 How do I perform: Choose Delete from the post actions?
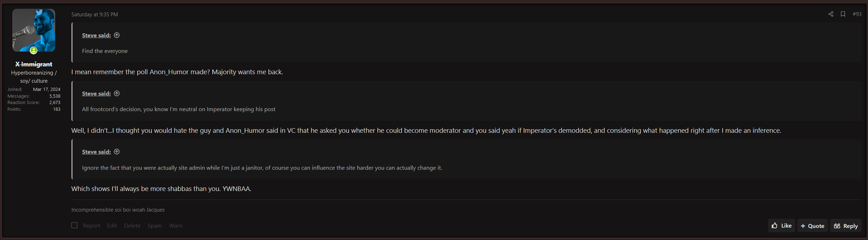pos(132,226)
